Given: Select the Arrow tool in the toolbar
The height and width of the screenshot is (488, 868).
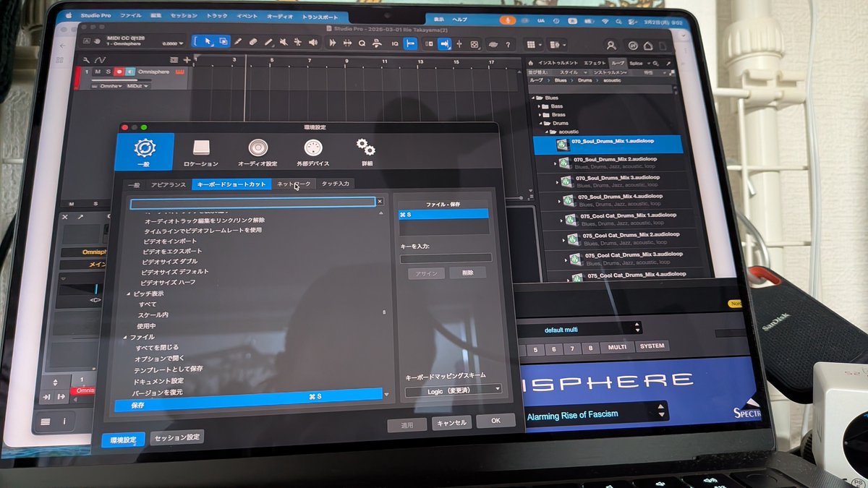Looking at the screenshot, I should 208,42.
